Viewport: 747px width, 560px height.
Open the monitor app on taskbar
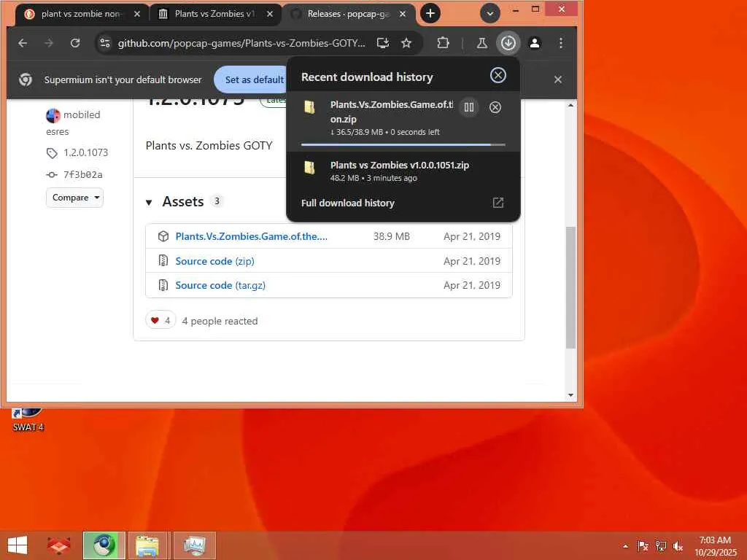pyautogui.click(x=194, y=545)
